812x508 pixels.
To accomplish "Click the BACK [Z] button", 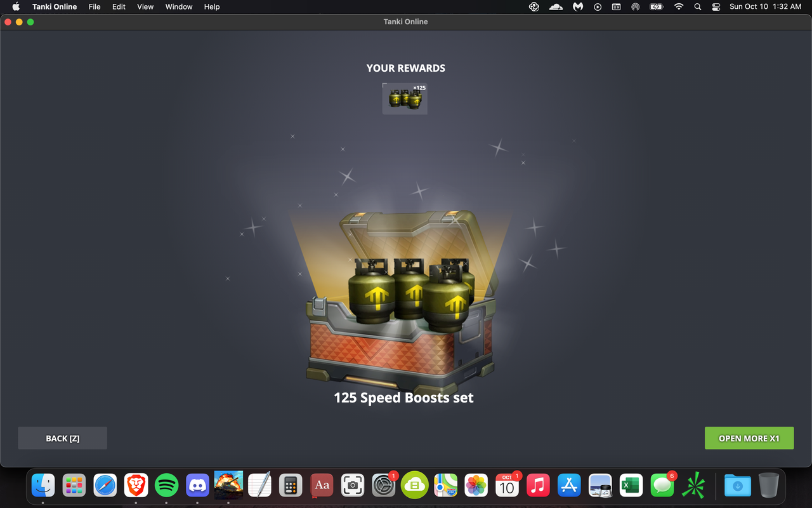I will click(x=62, y=438).
